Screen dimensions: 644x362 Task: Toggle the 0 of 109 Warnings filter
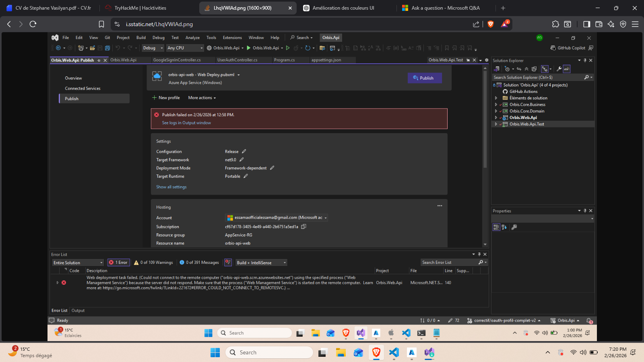coord(153,263)
